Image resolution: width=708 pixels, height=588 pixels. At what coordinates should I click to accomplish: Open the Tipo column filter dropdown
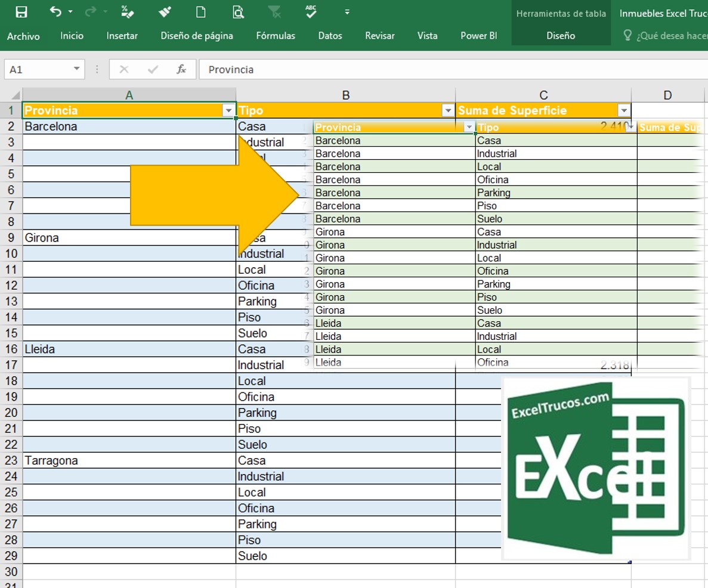tap(447, 110)
